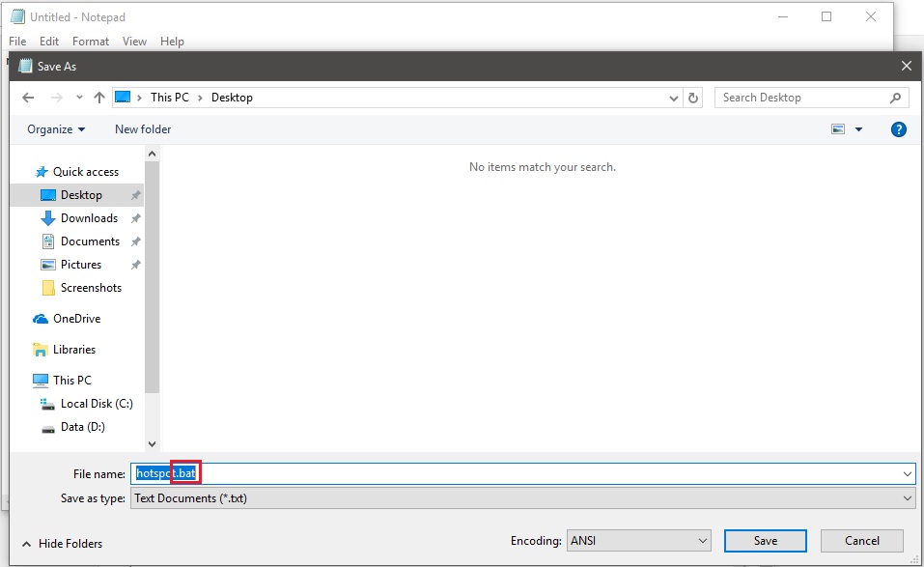Click the Quick access star icon
Screen dimensions: 924x567
(42, 171)
